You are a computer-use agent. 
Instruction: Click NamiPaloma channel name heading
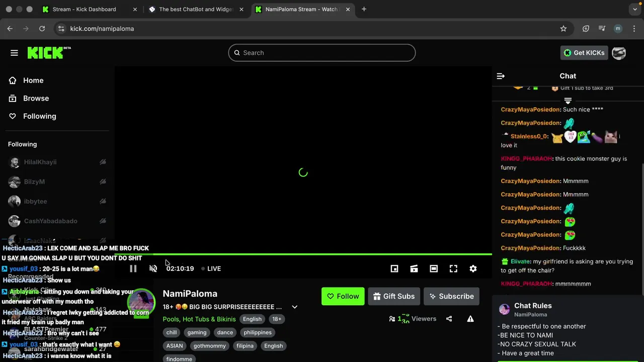pyautogui.click(x=190, y=294)
